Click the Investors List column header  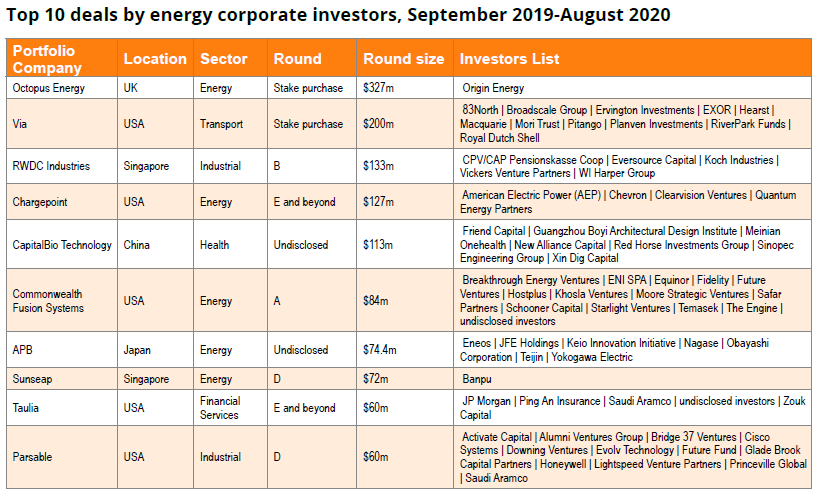[x=509, y=59]
